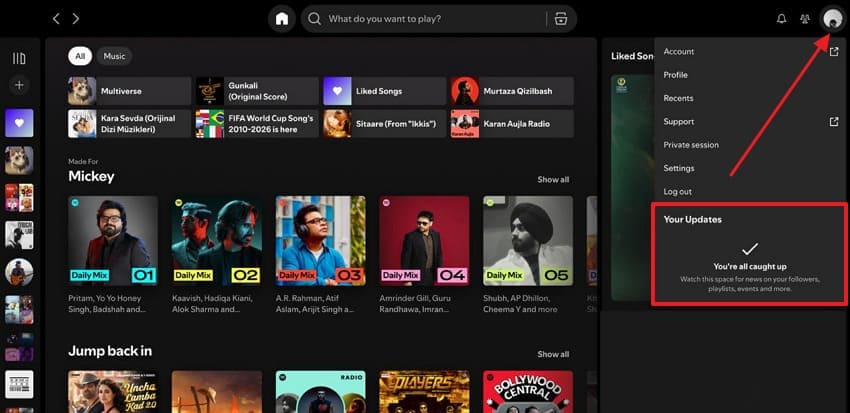Screen dimensions: 850x413
Task: Select the Music filter chip
Action: [114, 56]
